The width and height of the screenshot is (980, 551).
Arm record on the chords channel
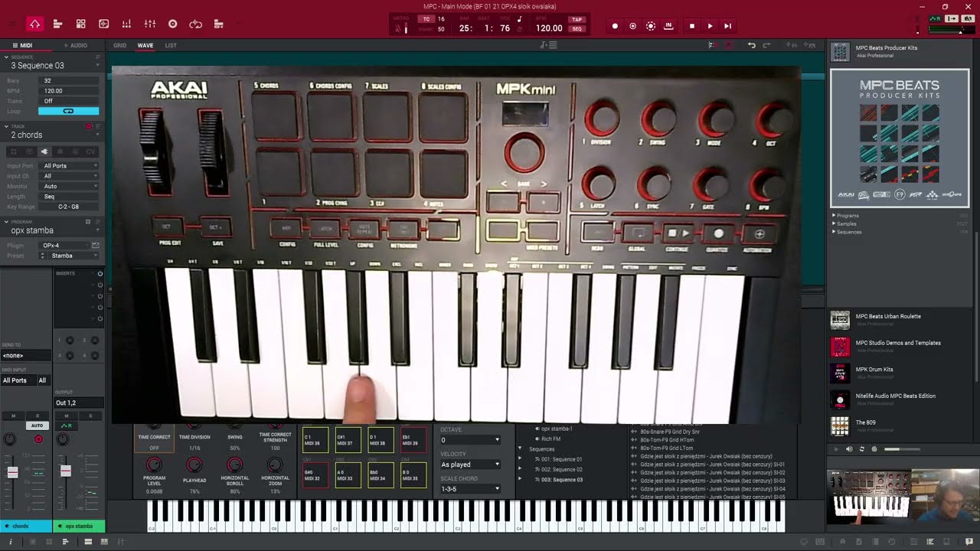38,439
